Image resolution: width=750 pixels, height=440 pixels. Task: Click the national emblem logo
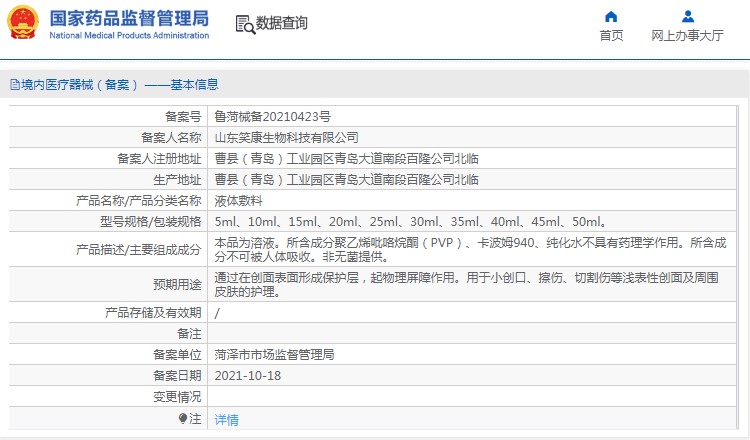pyautogui.click(x=23, y=22)
